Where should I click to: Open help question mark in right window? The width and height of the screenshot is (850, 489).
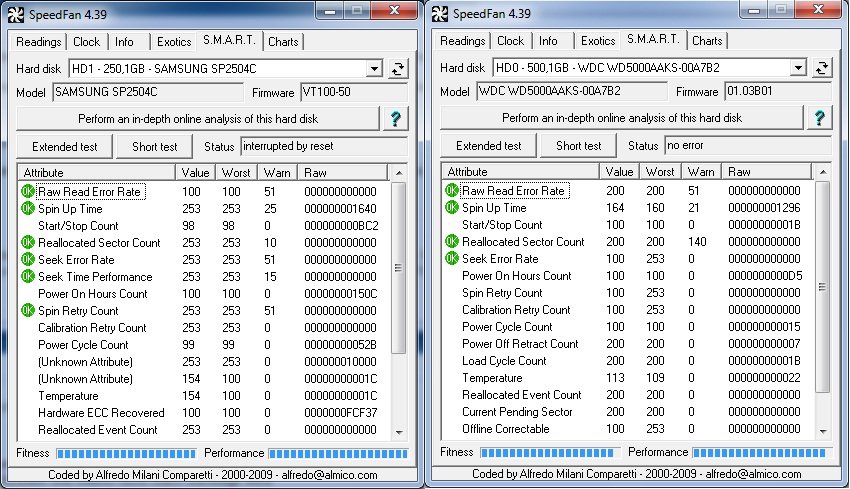[x=820, y=118]
